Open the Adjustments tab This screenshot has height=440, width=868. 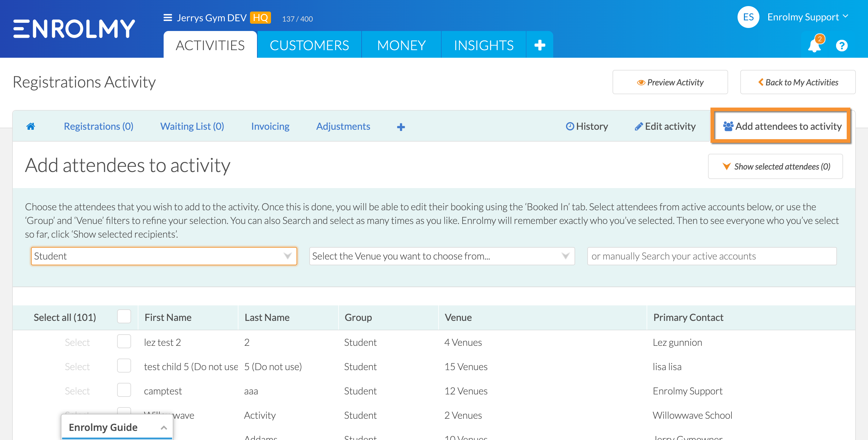pyautogui.click(x=343, y=126)
